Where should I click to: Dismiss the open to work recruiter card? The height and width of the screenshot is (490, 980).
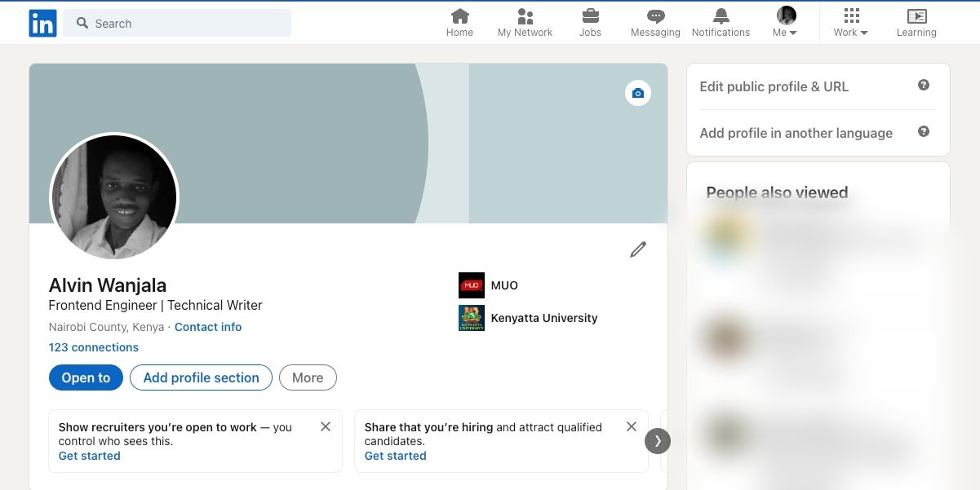tap(325, 426)
